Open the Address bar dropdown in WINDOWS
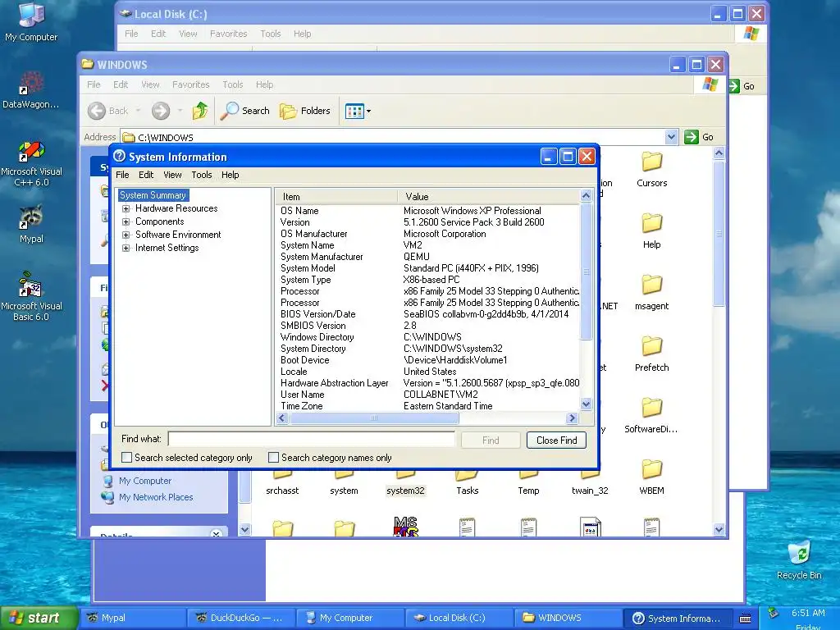 pos(671,137)
